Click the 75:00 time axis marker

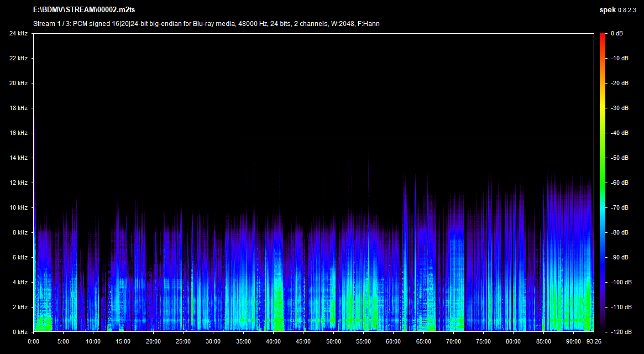click(x=483, y=341)
